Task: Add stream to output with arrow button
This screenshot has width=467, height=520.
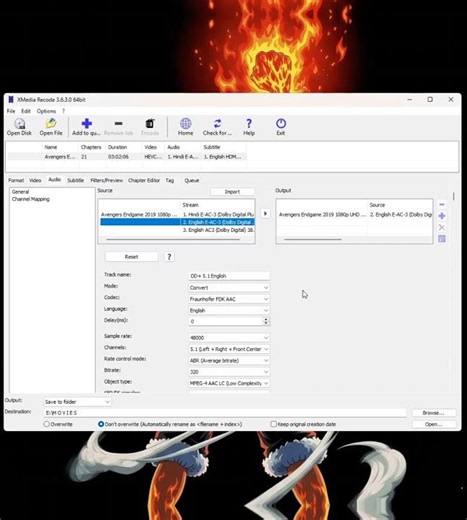Action: pos(265,213)
